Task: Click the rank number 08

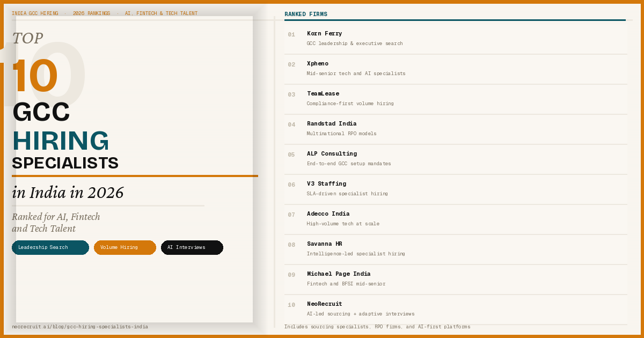Action: (291, 245)
